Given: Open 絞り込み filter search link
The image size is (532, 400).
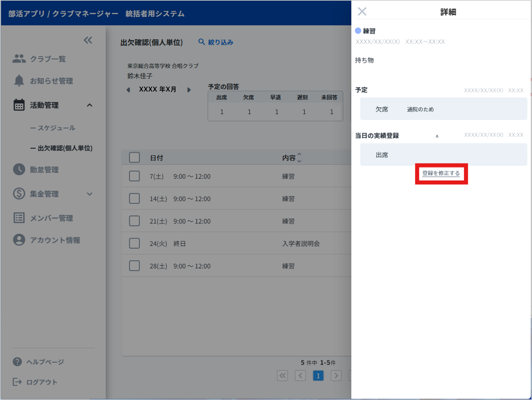Looking at the screenshot, I should [x=216, y=42].
